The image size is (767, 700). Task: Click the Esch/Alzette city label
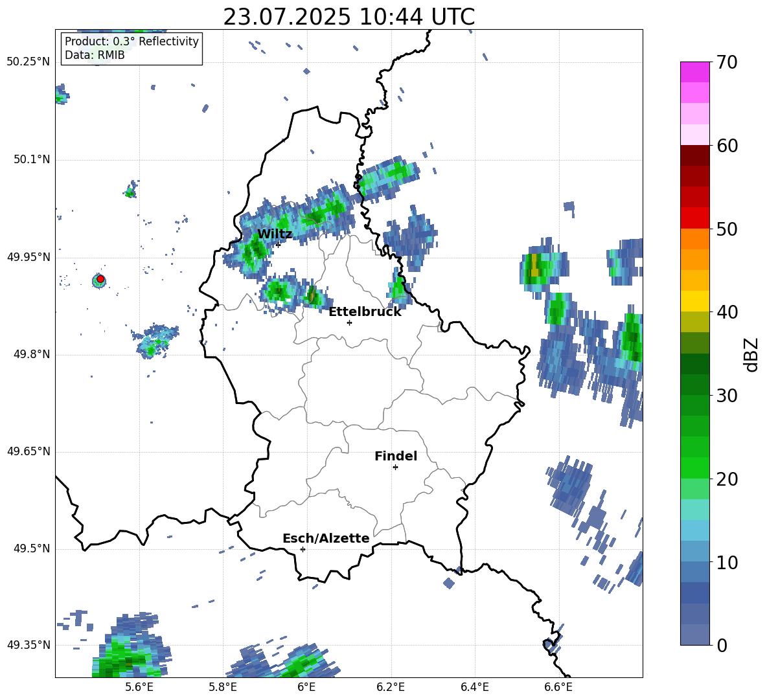pos(326,538)
